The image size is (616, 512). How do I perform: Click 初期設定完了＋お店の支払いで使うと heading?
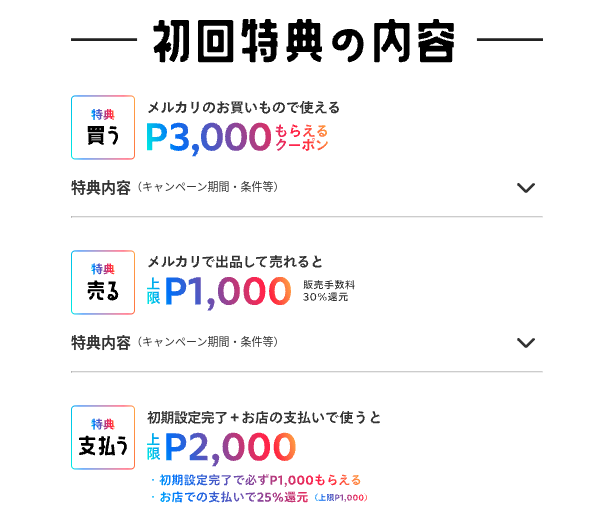264,417
